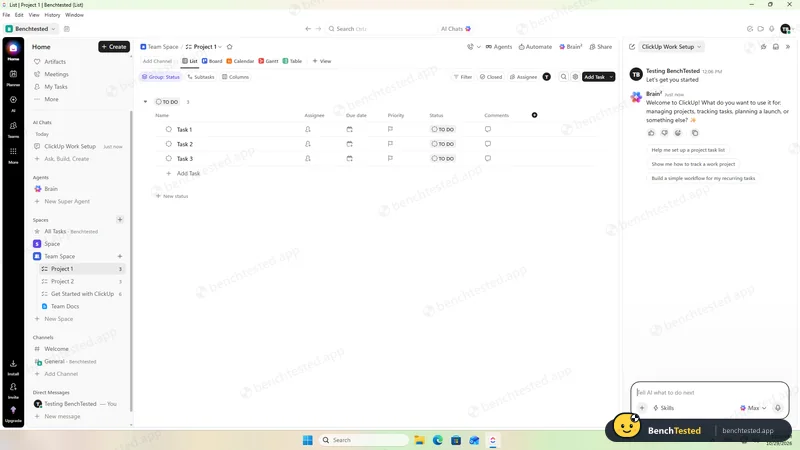Open list settings gear icon

575,77
